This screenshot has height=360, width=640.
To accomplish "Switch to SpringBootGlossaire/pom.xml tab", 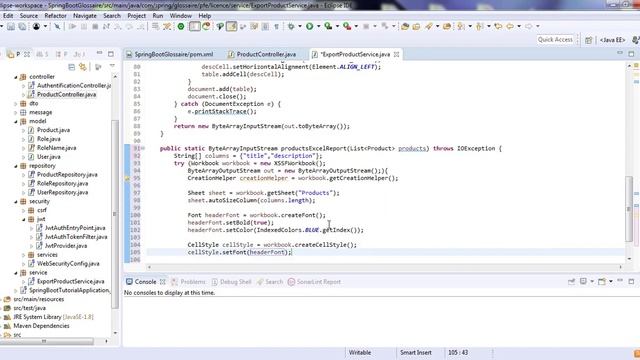I will [170, 54].
